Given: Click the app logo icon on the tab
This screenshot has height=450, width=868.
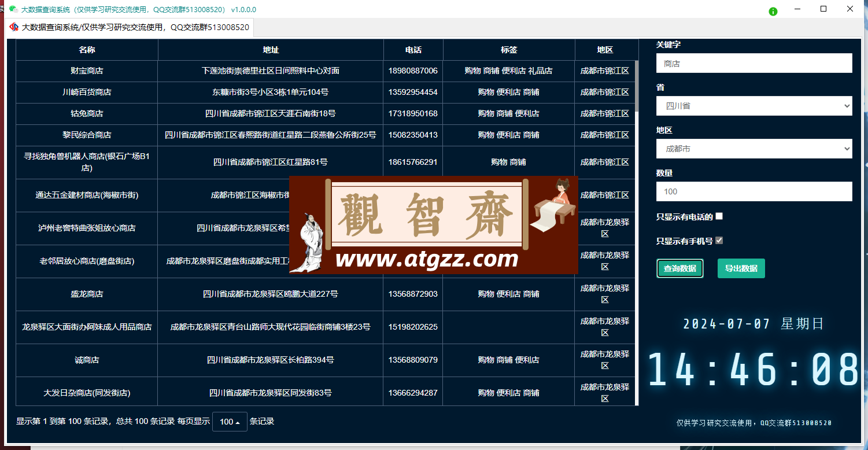Looking at the screenshot, I should [x=14, y=27].
